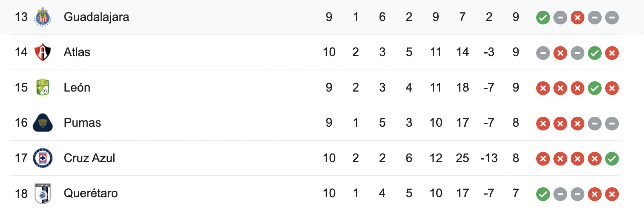Click Cruz Azul's green win form icon
This screenshot has width=644, height=221.
click(612, 159)
